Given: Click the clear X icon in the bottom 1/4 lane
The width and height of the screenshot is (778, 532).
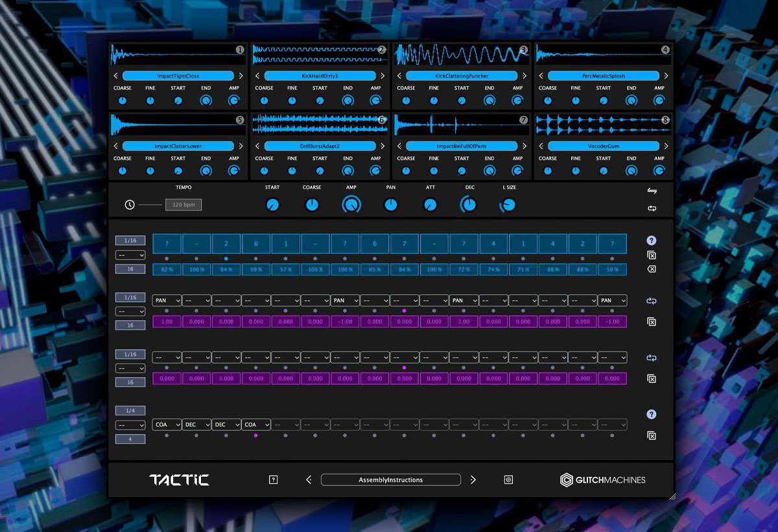Looking at the screenshot, I should [x=652, y=435].
